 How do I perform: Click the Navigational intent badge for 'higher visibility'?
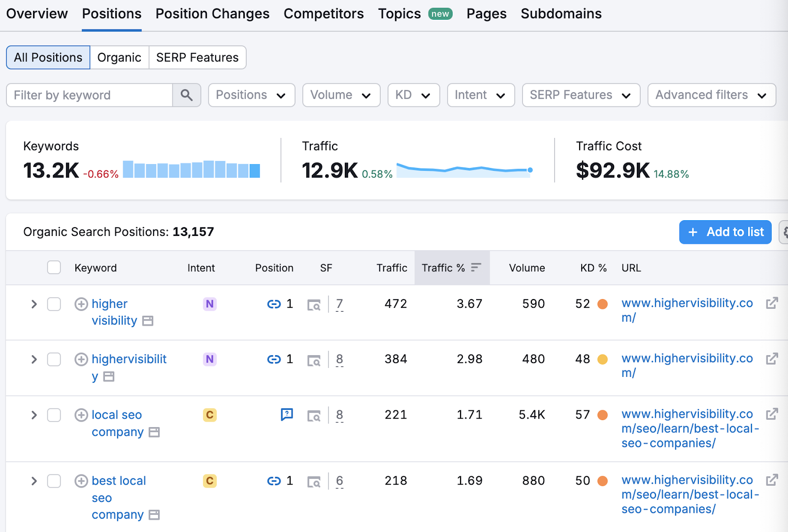pyautogui.click(x=210, y=304)
